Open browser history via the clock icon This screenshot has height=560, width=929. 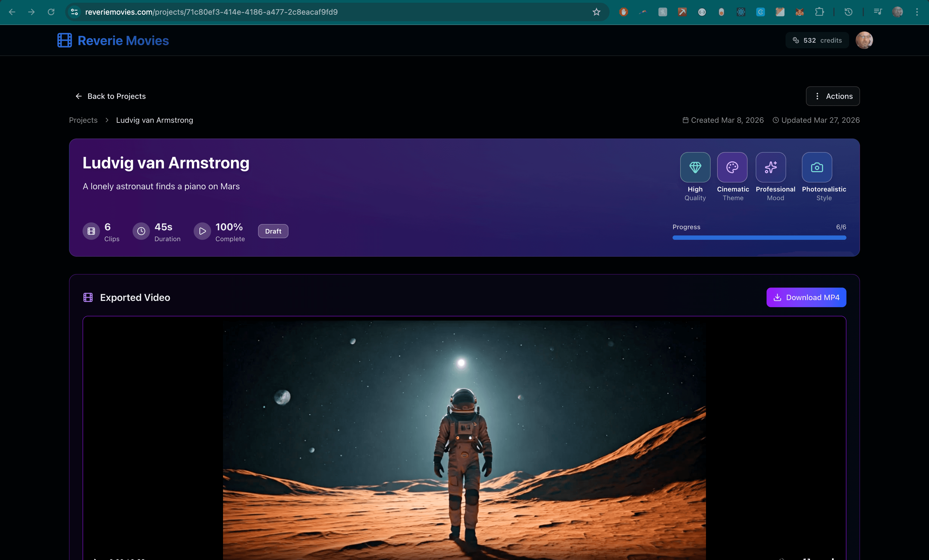pos(848,12)
